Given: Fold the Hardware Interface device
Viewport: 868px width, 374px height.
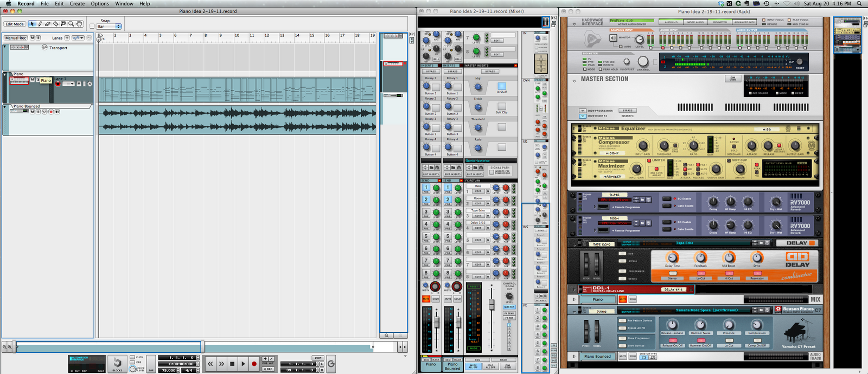Looking at the screenshot, I should click(x=575, y=24).
